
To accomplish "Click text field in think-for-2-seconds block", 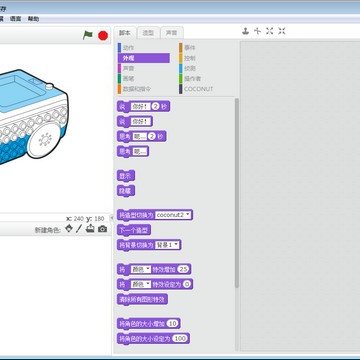I will [x=139, y=137].
